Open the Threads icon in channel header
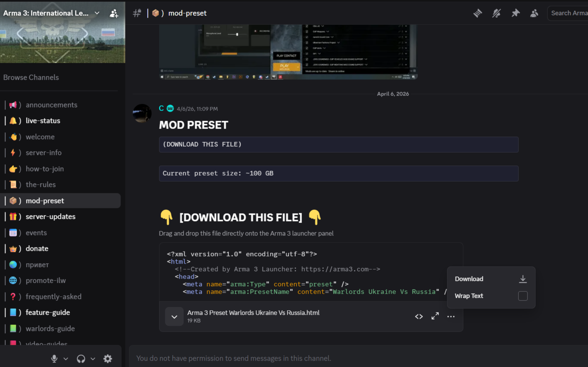 [477, 13]
